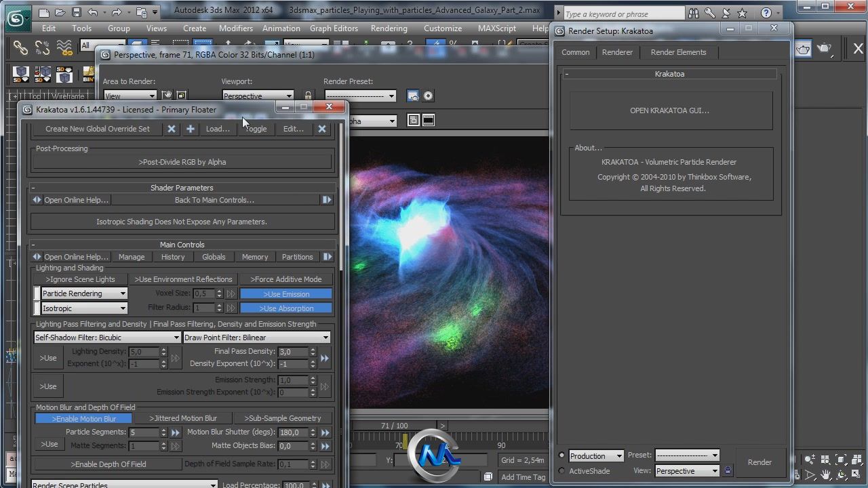Image resolution: width=868 pixels, height=488 pixels.
Task: Click double-arrow preset icon beside Motion Blur Shutter
Action: pyautogui.click(x=325, y=432)
